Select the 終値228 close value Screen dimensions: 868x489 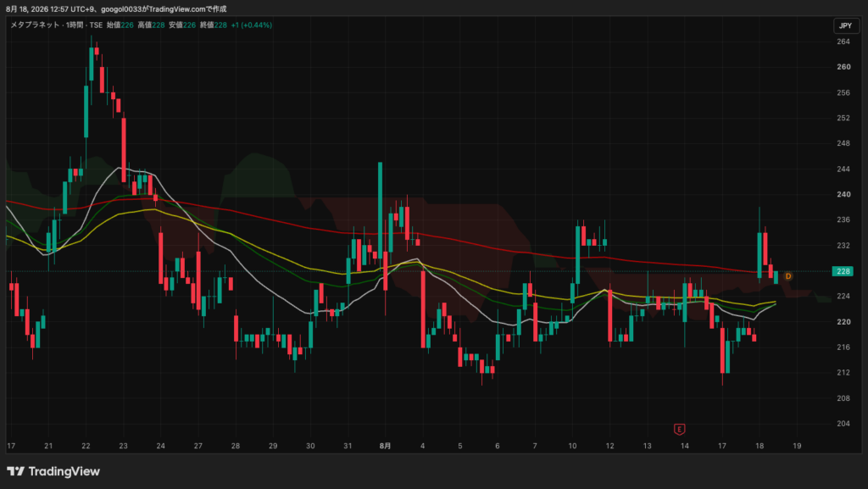213,25
